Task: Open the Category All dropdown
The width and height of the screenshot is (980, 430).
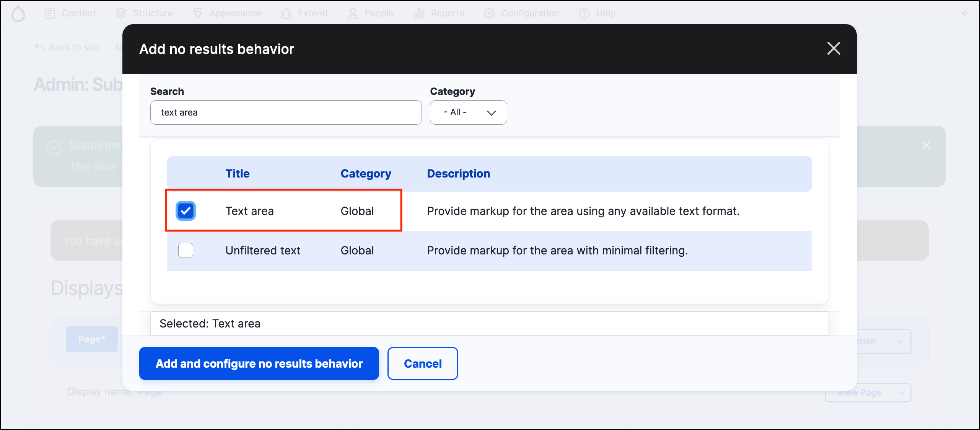Action: [x=468, y=112]
